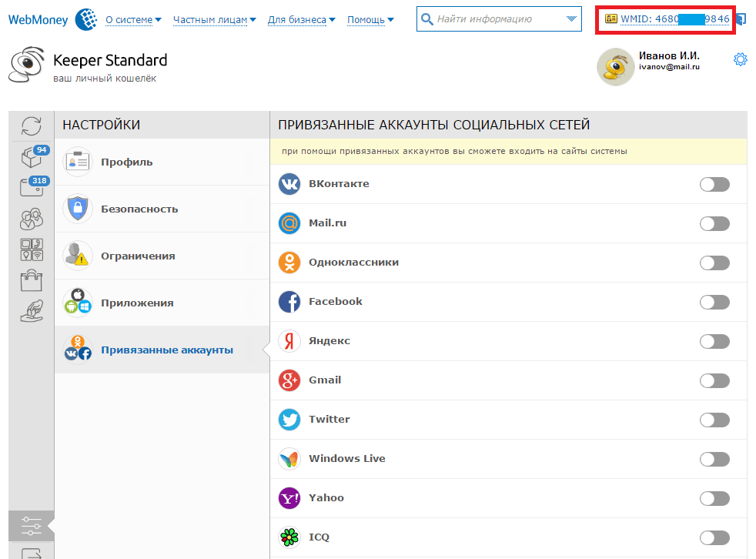Click the Gmail Google+ logo icon
The height and width of the screenshot is (559, 756).
(289, 380)
